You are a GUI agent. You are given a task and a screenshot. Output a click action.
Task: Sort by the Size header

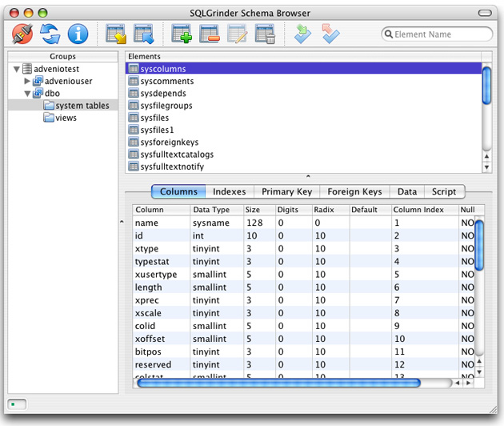pyautogui.click(x=259, y=210)
